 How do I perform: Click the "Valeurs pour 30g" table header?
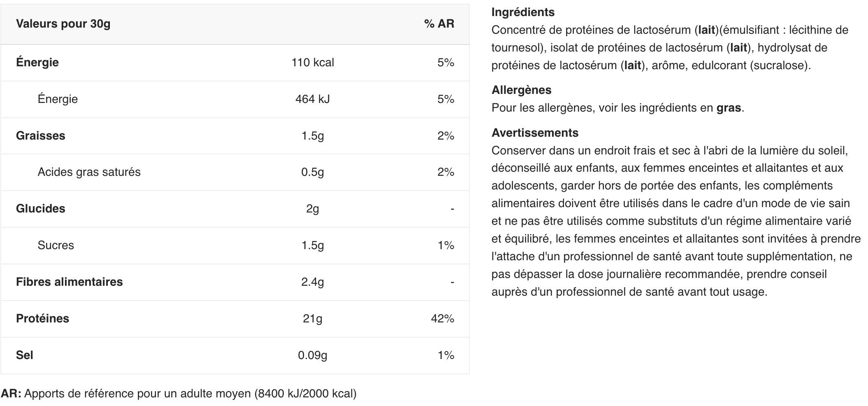tap(63, 24)
